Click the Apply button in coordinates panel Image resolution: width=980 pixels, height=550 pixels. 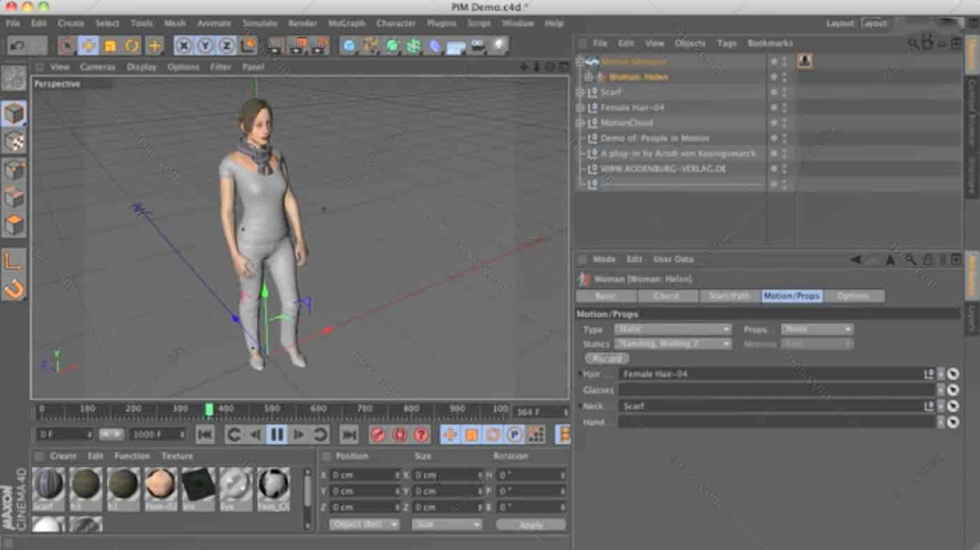pos(530,524)
